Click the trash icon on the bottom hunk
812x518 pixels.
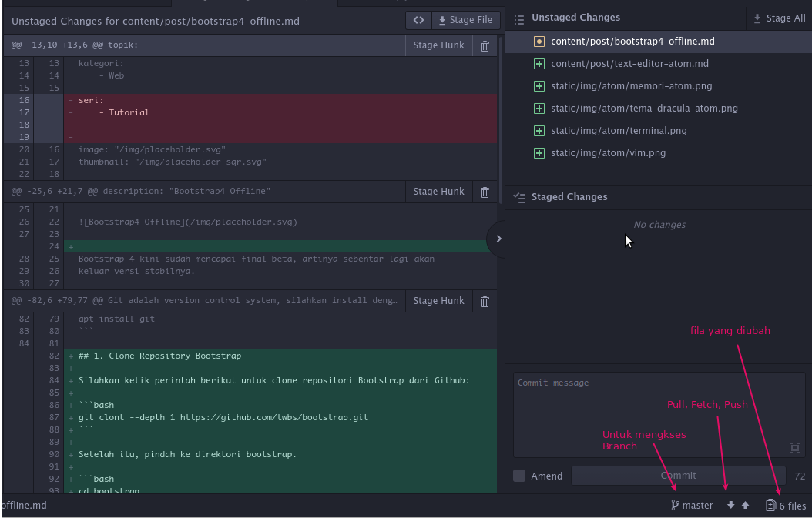tap(485, 301)
